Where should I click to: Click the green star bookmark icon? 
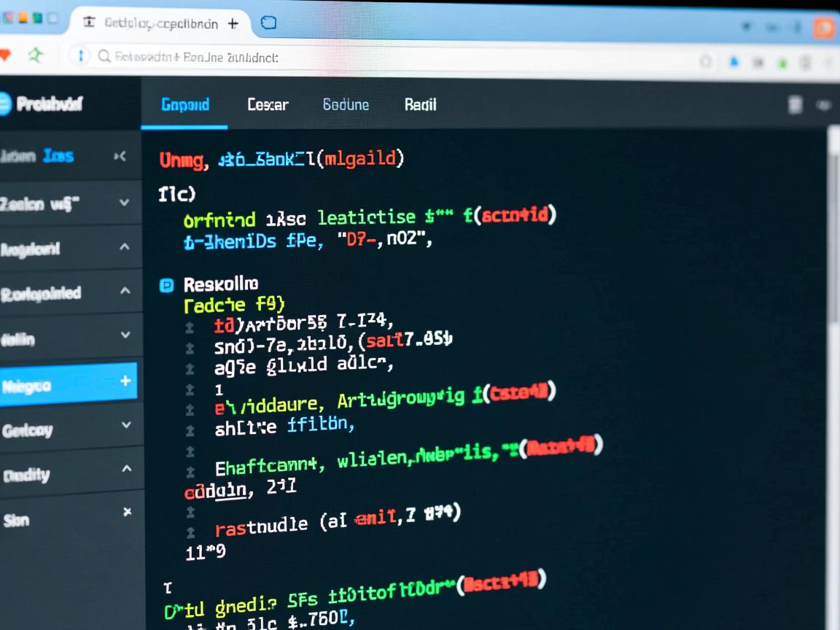pos(35,55)
